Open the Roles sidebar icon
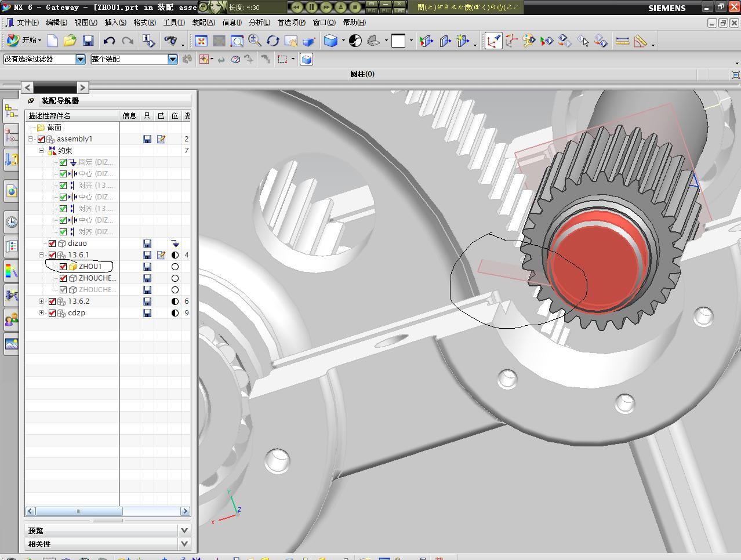 click(x=11, y=319)
